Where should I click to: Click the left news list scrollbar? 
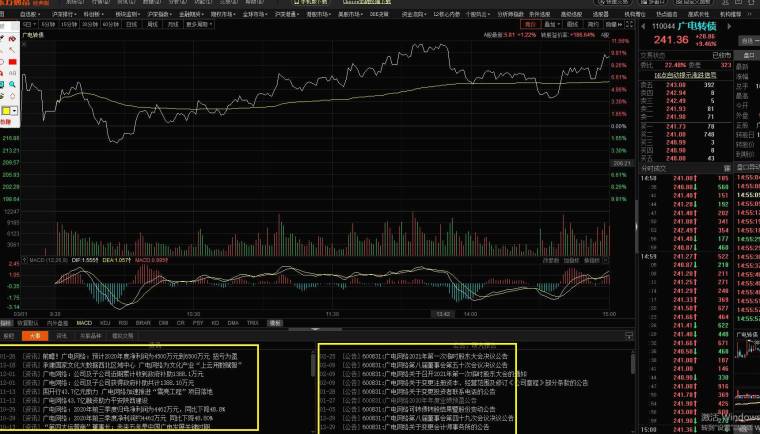[x=313, y=366]
